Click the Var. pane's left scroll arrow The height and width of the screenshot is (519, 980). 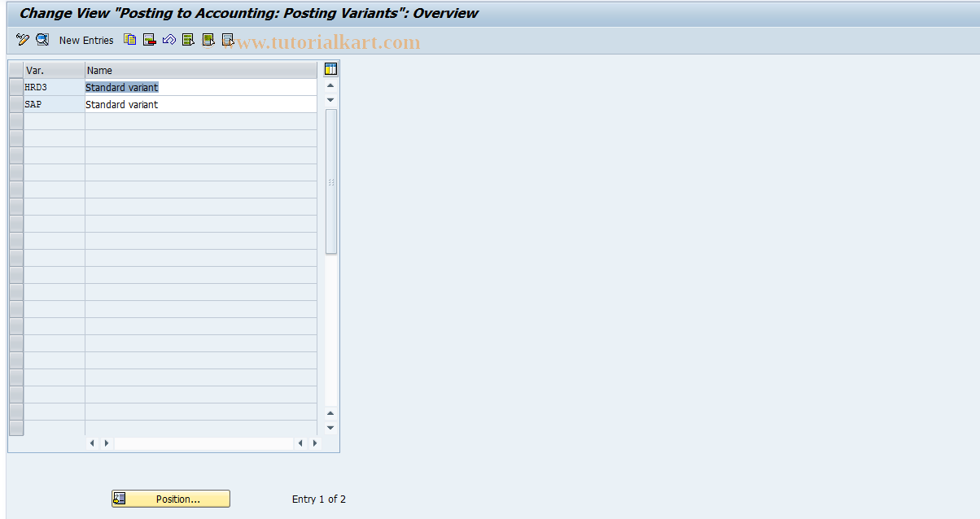coord(91,443)
